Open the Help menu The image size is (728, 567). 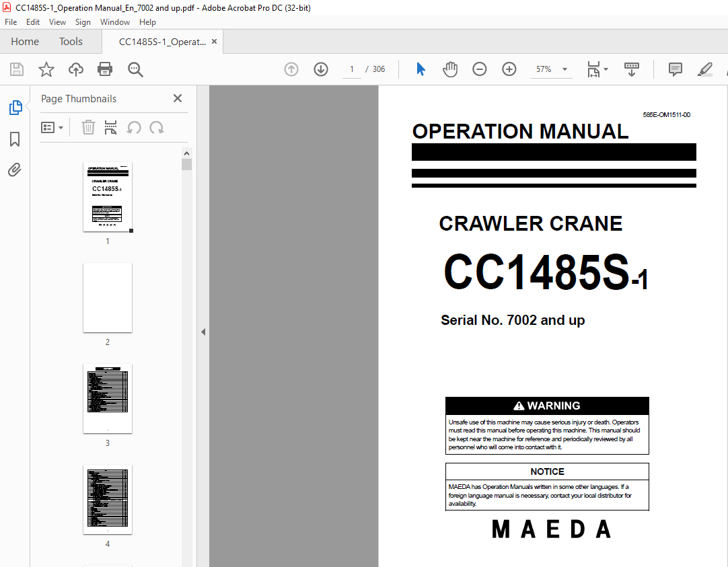tap(147, 22)
